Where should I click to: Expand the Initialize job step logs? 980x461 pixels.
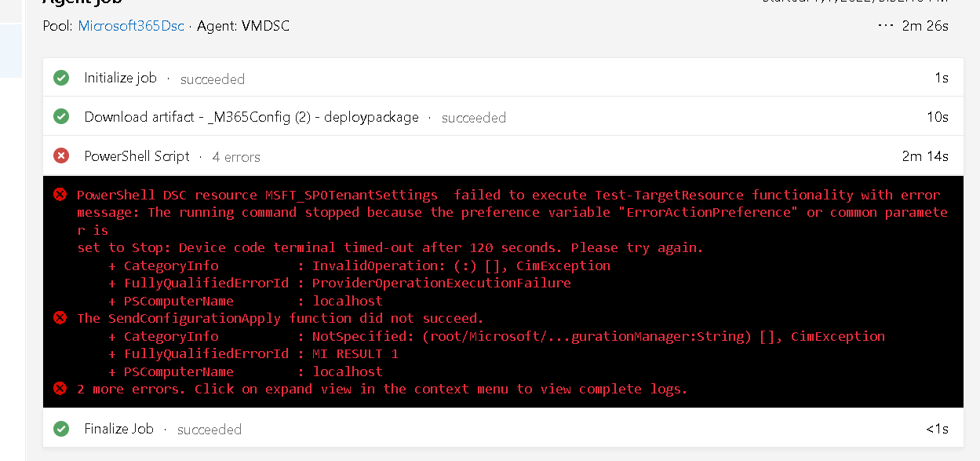[120, 78]
